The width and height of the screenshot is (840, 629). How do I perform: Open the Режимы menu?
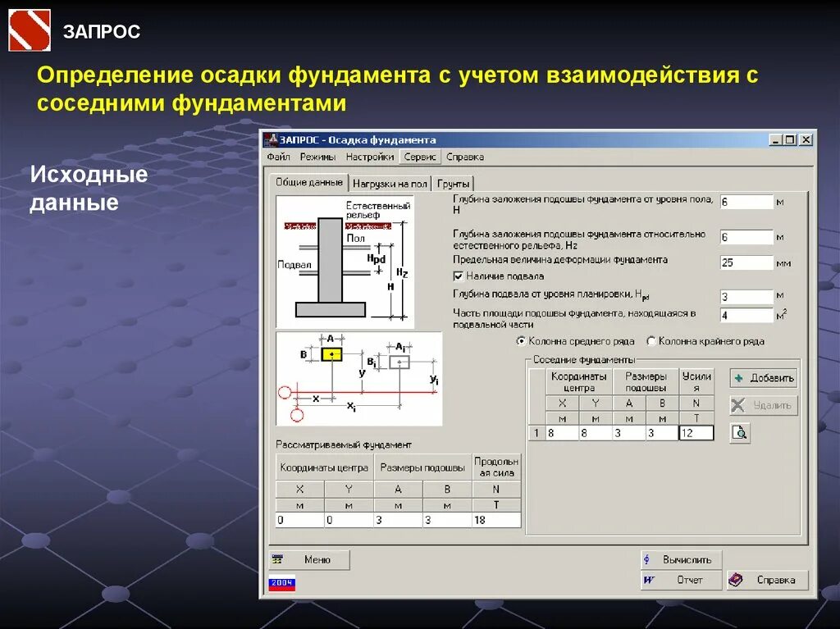pos(317,157)
